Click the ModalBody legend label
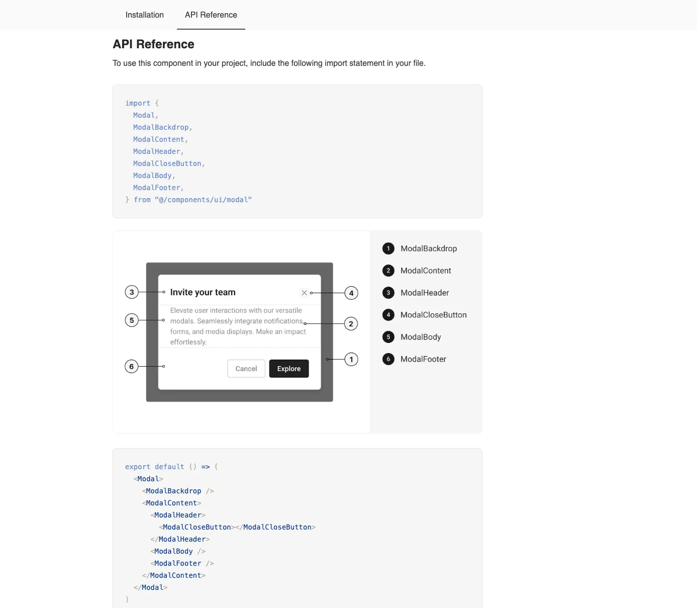This screenshot has height=608, width=700. 421,337
